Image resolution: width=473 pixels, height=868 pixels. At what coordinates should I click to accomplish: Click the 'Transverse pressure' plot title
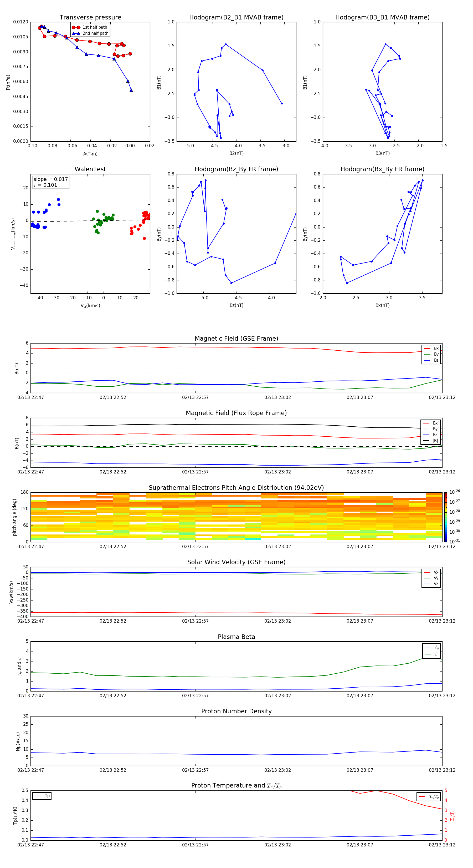tap(90, 18)
